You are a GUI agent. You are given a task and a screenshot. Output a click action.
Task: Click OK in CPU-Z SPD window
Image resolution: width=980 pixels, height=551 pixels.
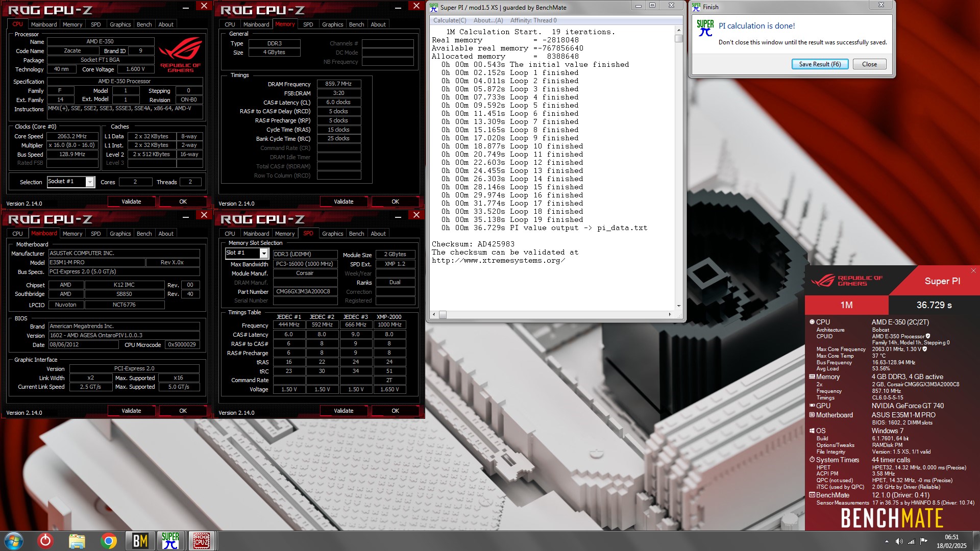pyautogui.click(x=395, y=411)
